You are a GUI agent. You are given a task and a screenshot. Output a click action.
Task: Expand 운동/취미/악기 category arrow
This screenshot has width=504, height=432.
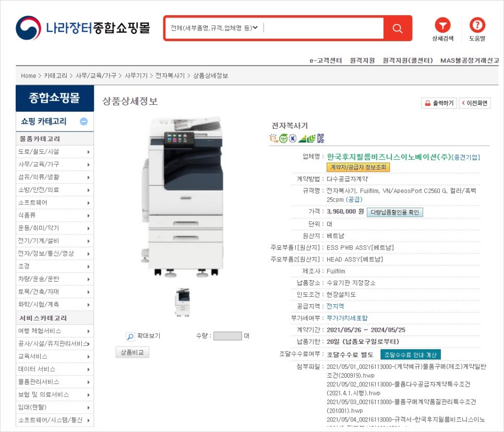coord(88,228)
